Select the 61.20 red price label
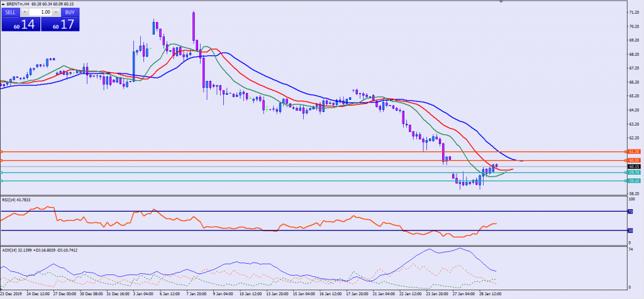 (634, 152)
